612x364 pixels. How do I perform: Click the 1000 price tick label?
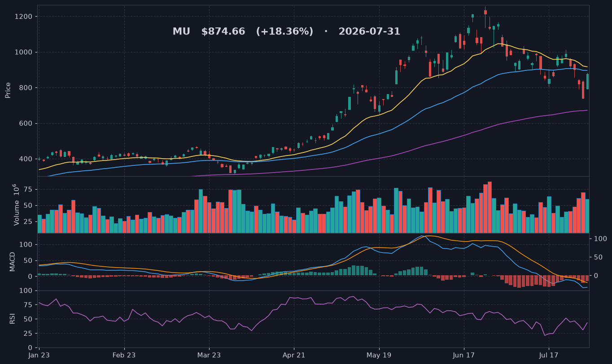coord(24,52)
